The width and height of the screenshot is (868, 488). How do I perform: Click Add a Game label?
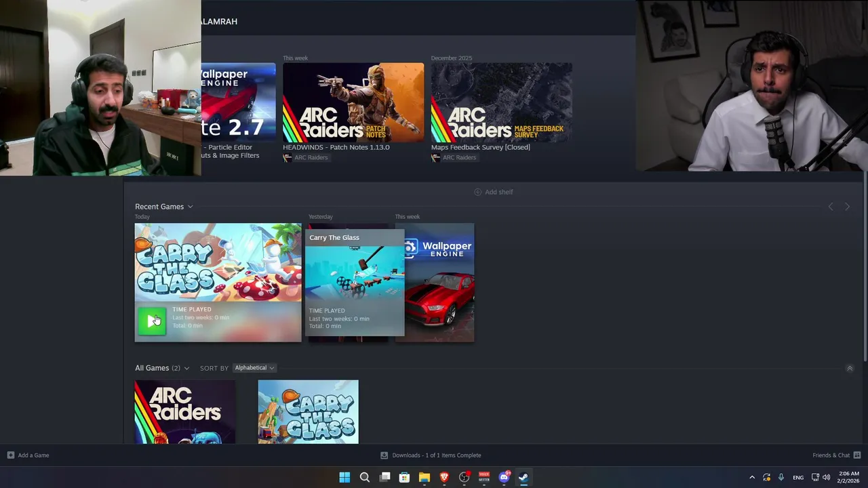pos(33,455)
